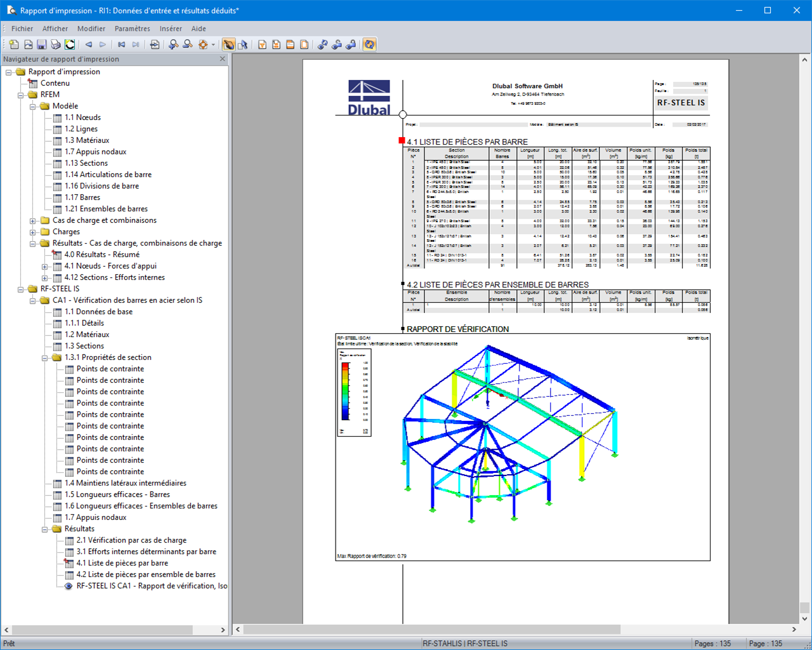Click the blank page icon in toolbar
812x650 pixels.
pyautogui.click(x=304, y=44)
